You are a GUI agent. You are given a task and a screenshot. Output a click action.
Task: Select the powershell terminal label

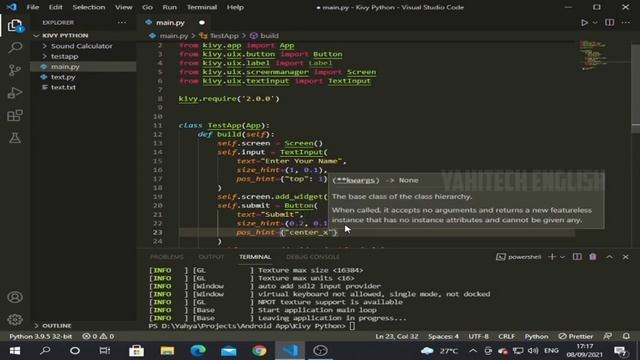point(518,257)
